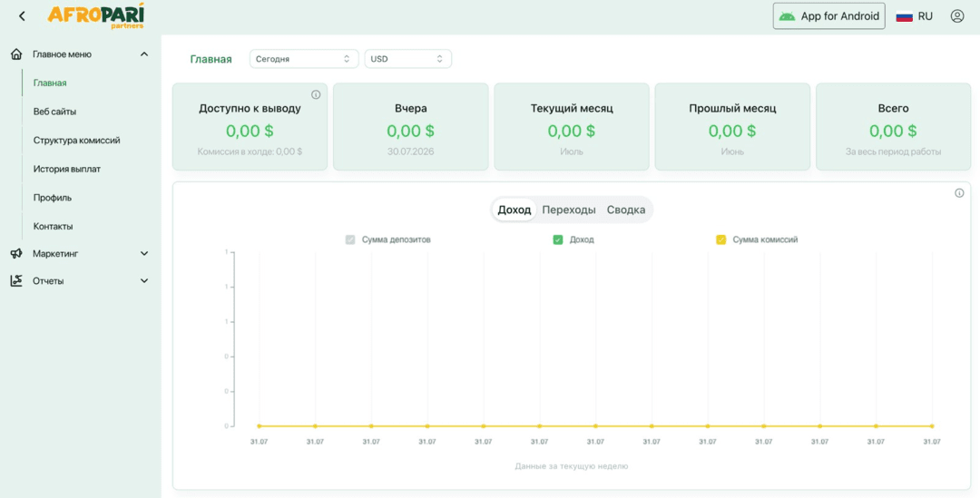Open the AfroPari partners logo

click(95, 15)
